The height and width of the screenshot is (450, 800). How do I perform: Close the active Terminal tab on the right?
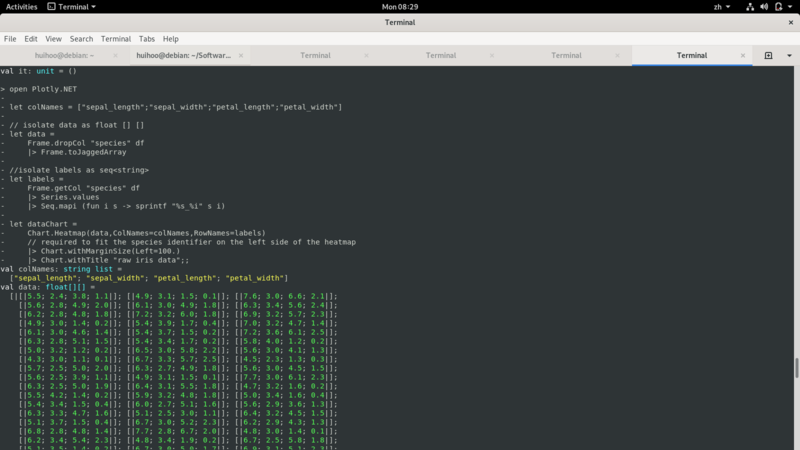click(x=741, y=56)
